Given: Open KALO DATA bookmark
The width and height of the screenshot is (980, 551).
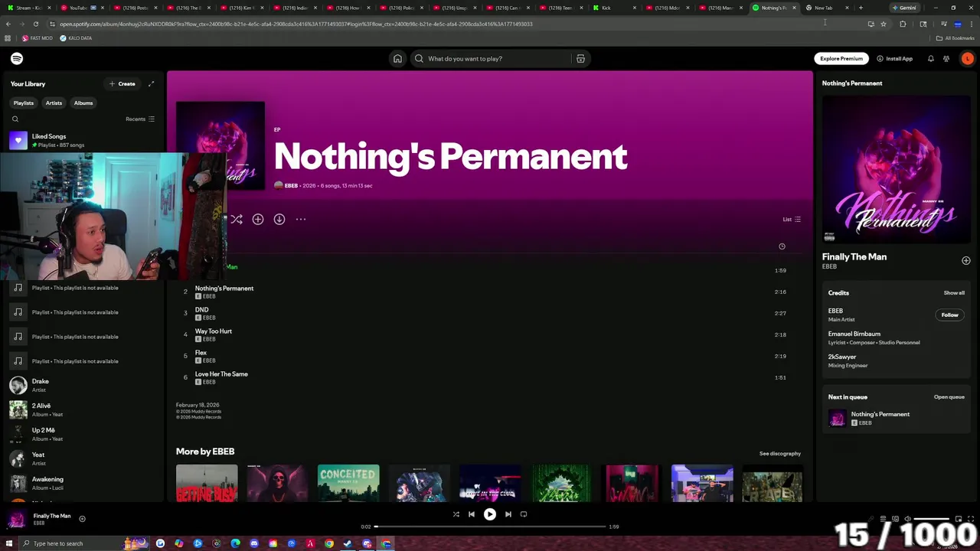Looking at the screenshot, I should tap(76, 37).
